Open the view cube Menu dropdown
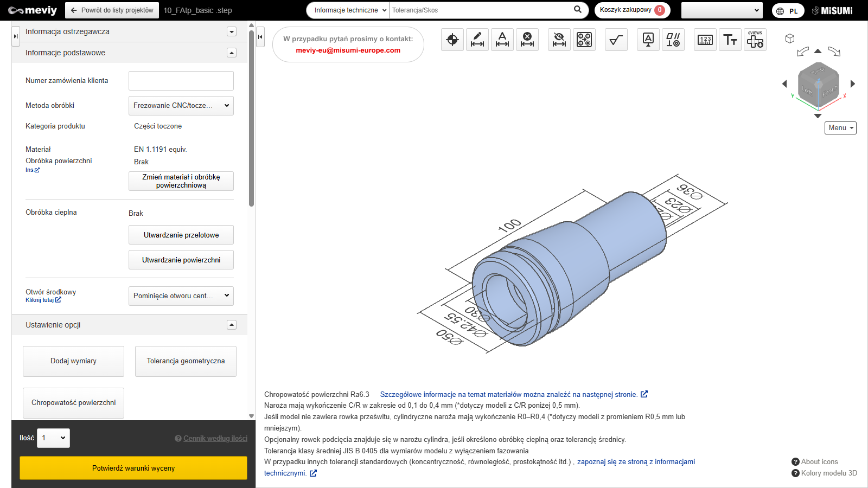 click(x=840, y=128)
